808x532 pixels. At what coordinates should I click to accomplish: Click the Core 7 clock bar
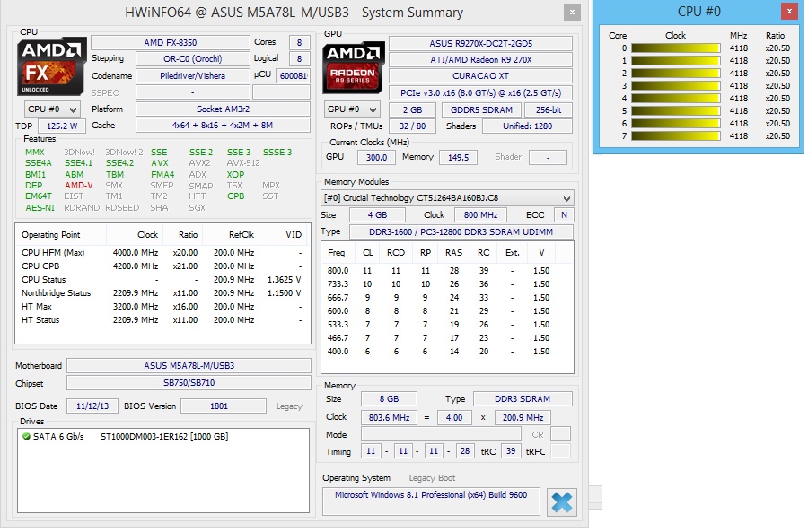[x=675, y=136]
